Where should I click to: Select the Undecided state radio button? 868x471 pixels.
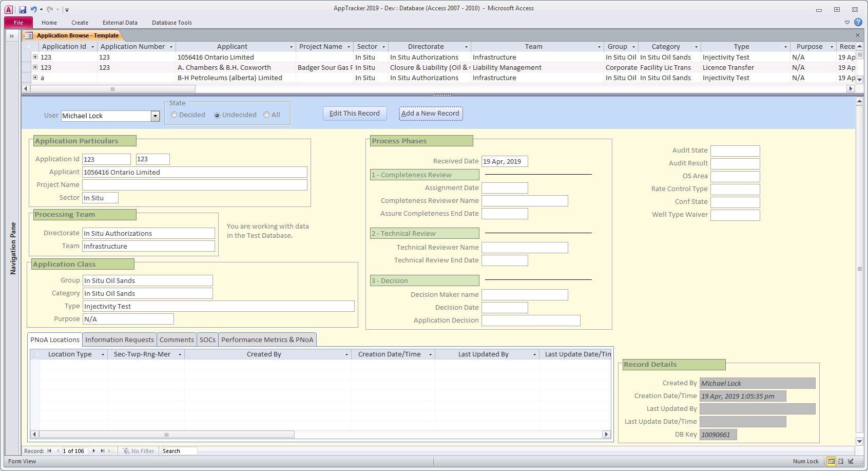click(217, 115)
